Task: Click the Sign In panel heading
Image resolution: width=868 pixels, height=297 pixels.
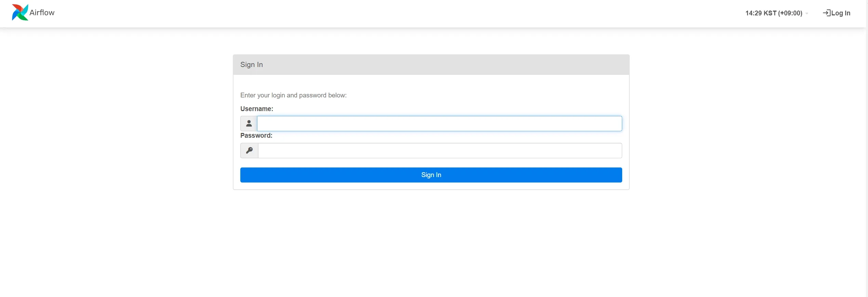Action: 252,65
